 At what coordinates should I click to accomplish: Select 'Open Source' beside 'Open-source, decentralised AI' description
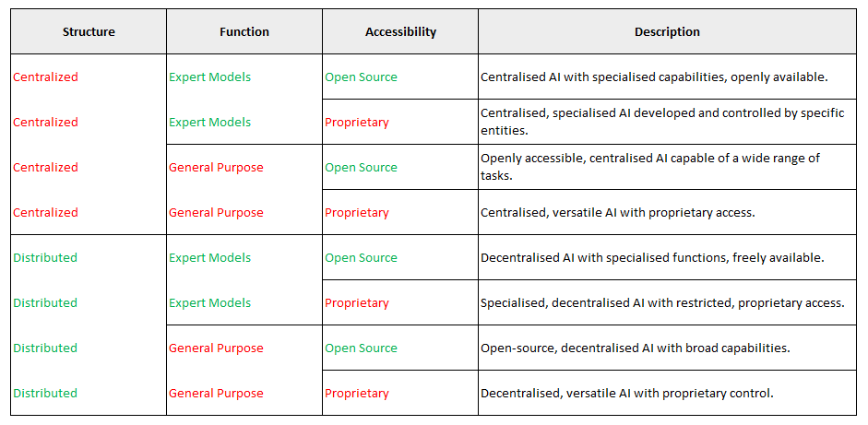click(361, 348)
